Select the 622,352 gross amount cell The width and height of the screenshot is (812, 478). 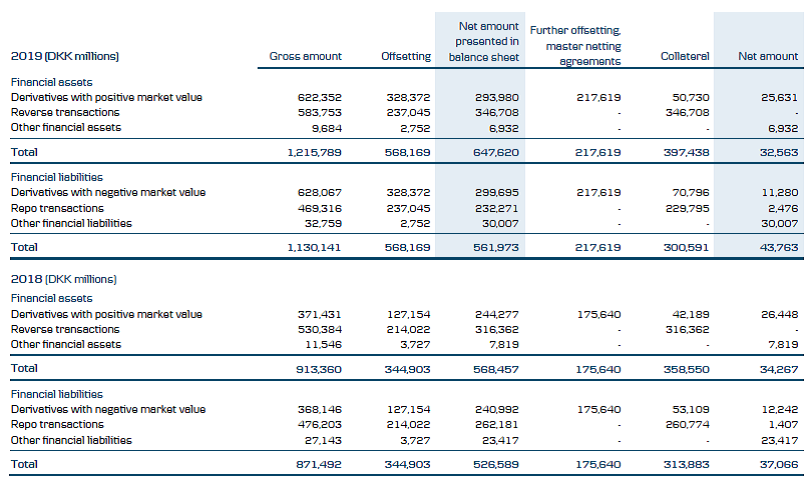coord(320,97)
